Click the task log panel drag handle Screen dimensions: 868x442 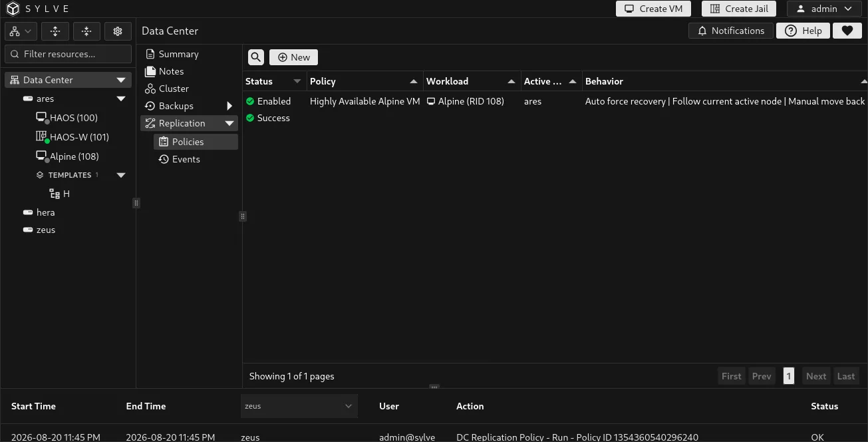click(434, 387)
